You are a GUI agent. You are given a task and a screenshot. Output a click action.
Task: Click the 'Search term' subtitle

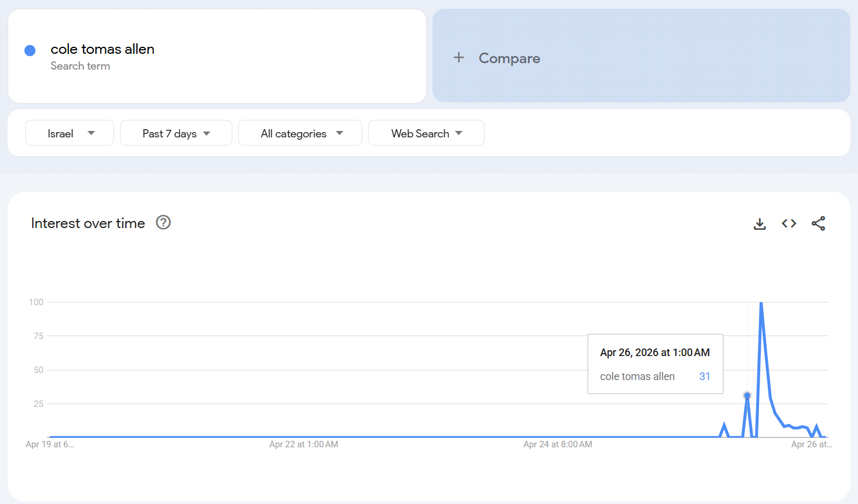[x=80, y=66]
